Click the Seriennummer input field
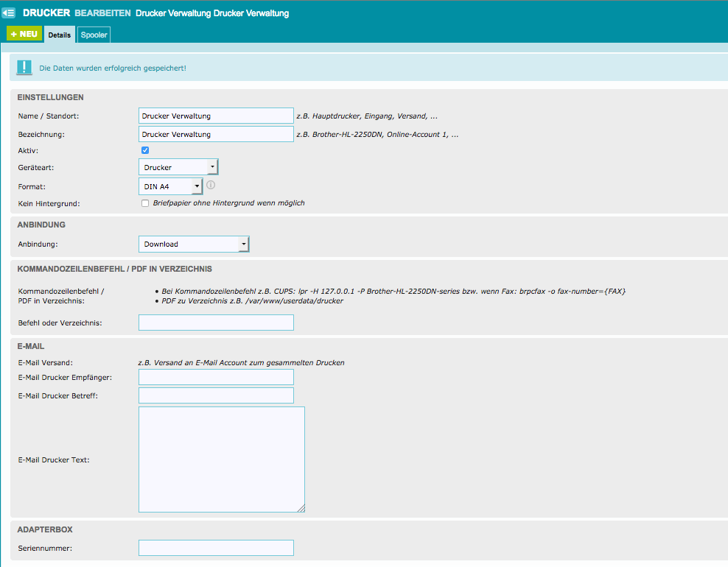The image size is (728, 567). (216, 548)
